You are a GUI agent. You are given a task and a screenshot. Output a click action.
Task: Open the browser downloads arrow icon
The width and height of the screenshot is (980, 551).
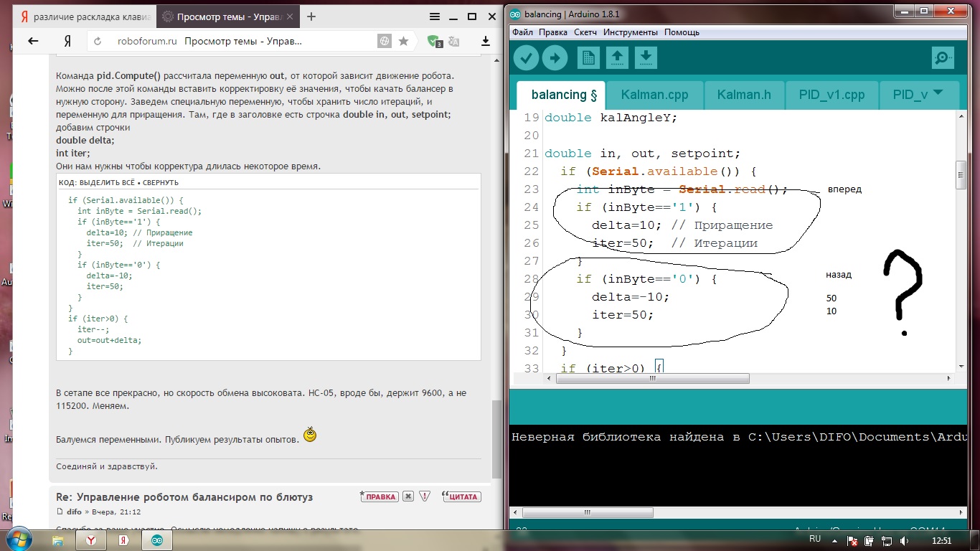click(x=486, y=42)
